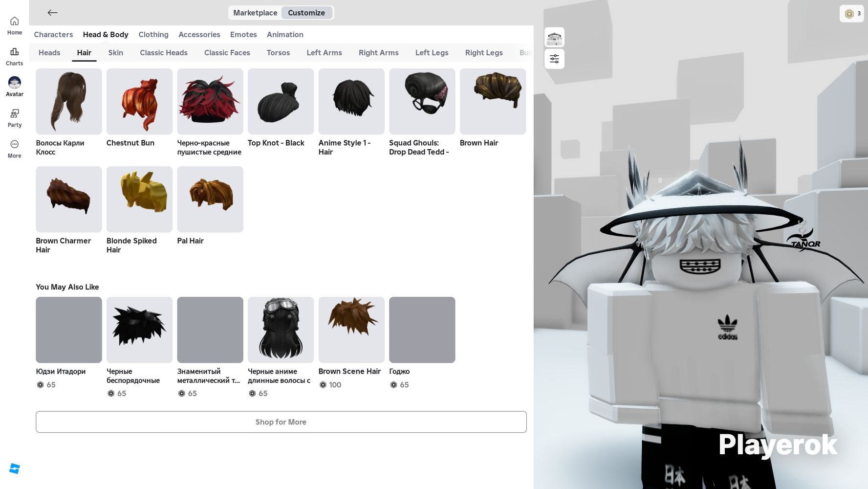Open the Head & Body tab
Image resolution: width=868 pixels, height=489 pixels.
coord(106,35)
